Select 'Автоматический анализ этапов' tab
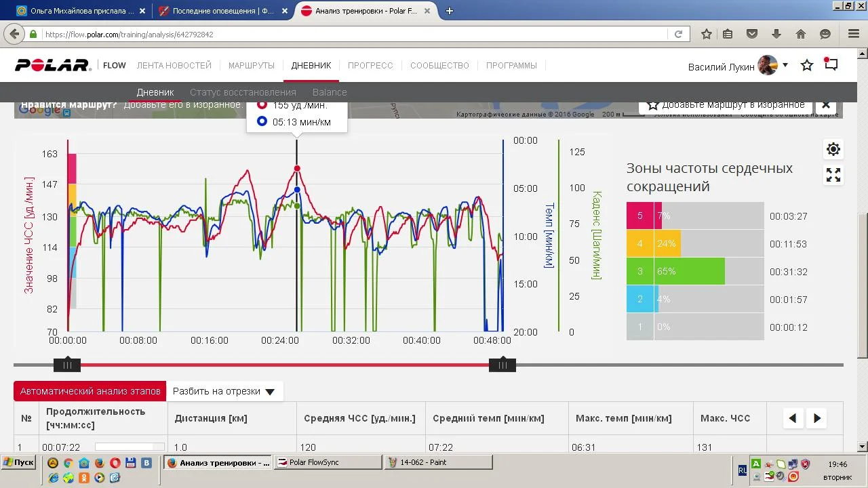The width and height of the screenshot is (868, 488). tap(90, 391)
